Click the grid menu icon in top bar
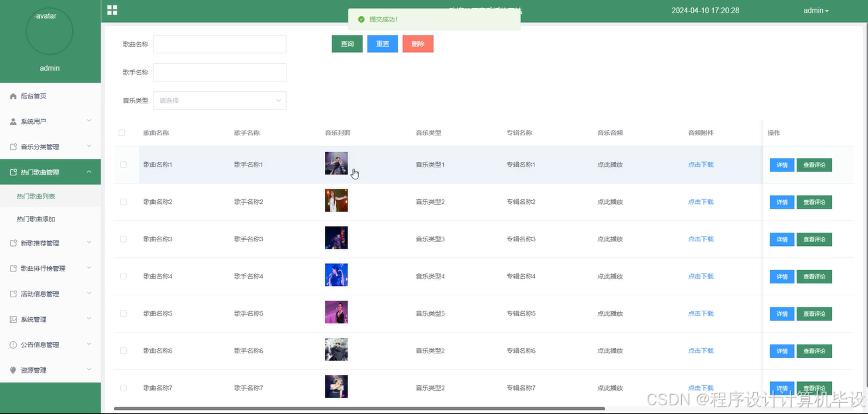This screenshot has height=414, width=868. click(112, 10)
